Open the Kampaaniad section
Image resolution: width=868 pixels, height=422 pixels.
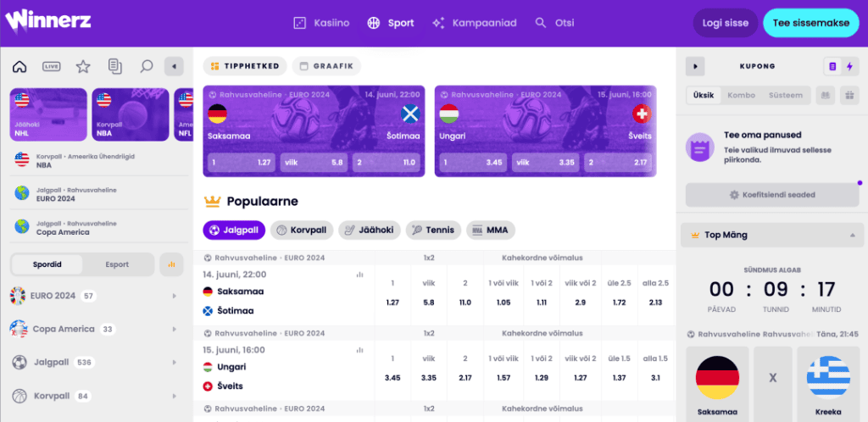tap(475, 23)
